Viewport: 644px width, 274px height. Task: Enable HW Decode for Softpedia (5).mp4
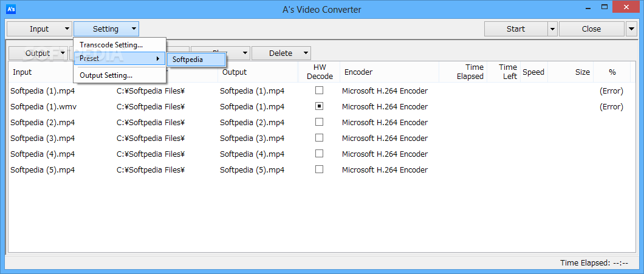pyautogui.click(x=319, y=169)
